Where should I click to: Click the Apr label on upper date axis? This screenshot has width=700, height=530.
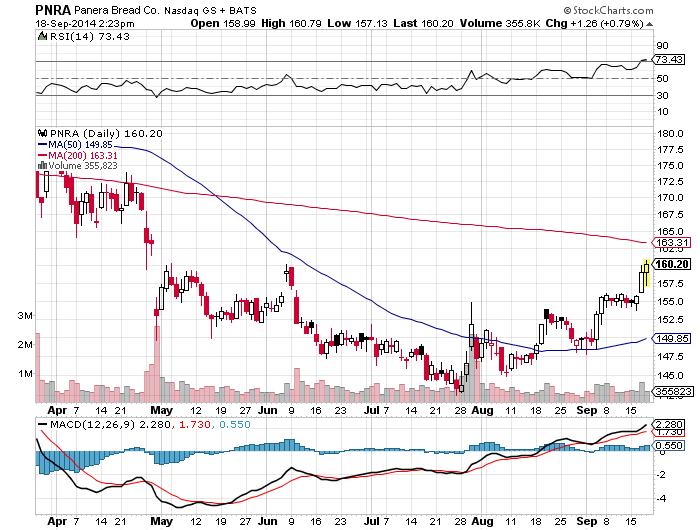click(x=57, y=410)
